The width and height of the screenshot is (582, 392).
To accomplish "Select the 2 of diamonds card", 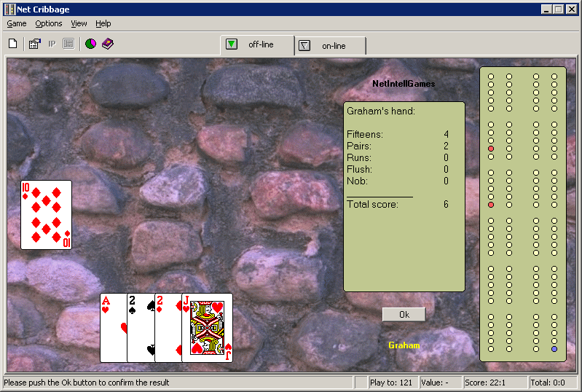I will [168, 328].
